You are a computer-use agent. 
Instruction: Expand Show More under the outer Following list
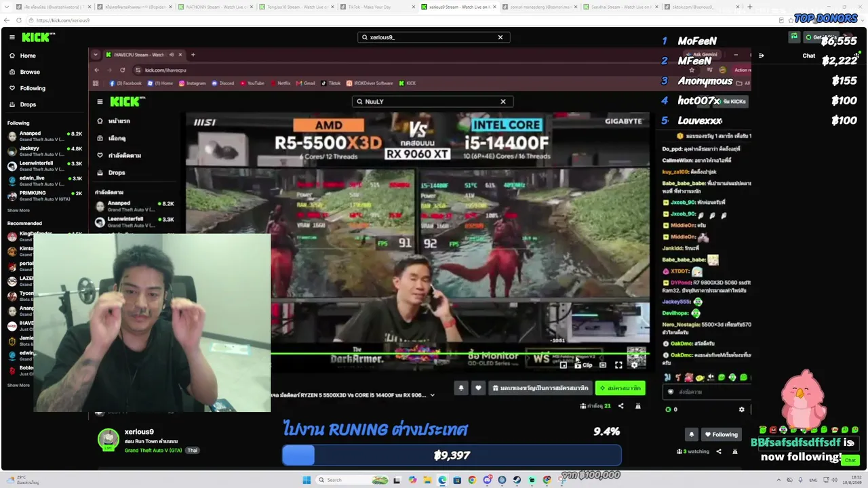tap(18, 211)
